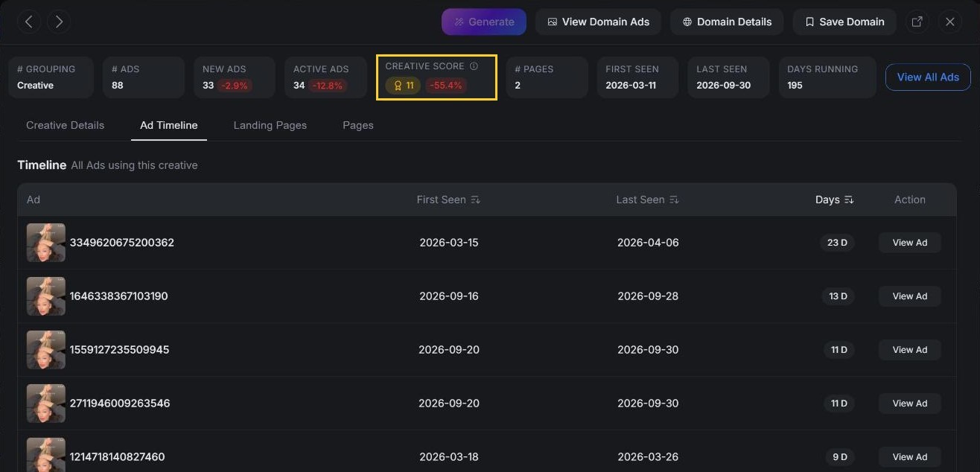View Ad for 1559127235509945
Image resolution: width=980 pixels, height=472 pixels.
pyautogui.click(x=910, y=350)
